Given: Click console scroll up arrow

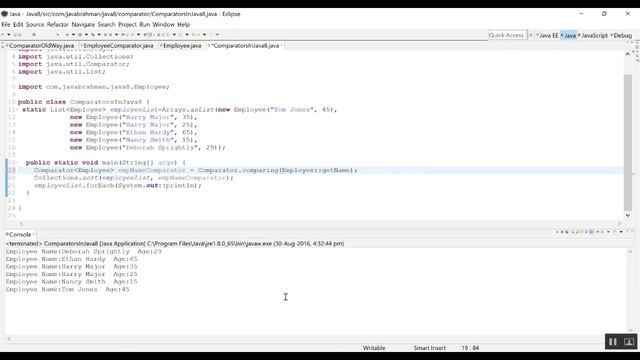Looking at the screenshot, I should [x=630, y=252].
